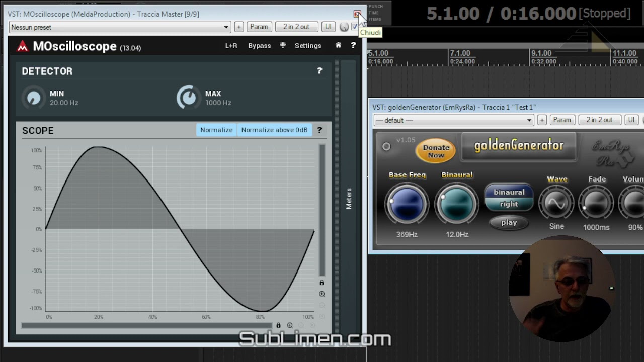Zoom out horizontally below the scope
Screen dimensions: 644x362
tap(301, 326)
